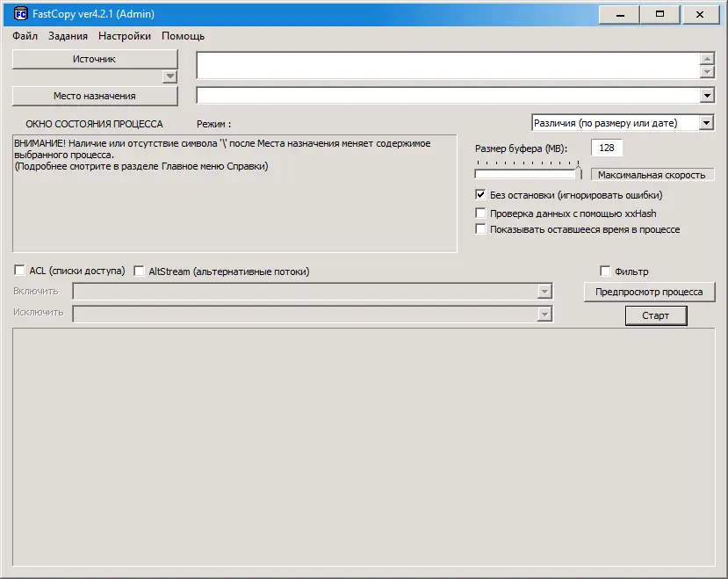Minimize the FastCopy window

(619, 15)
